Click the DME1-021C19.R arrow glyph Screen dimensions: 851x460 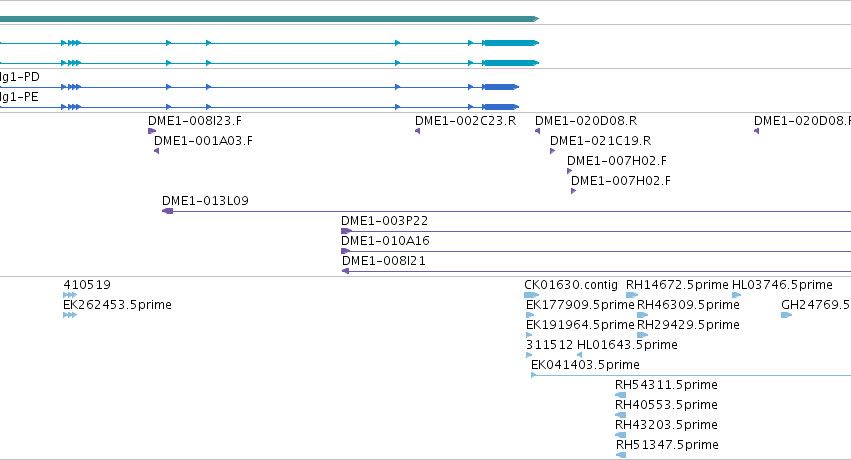552,151
